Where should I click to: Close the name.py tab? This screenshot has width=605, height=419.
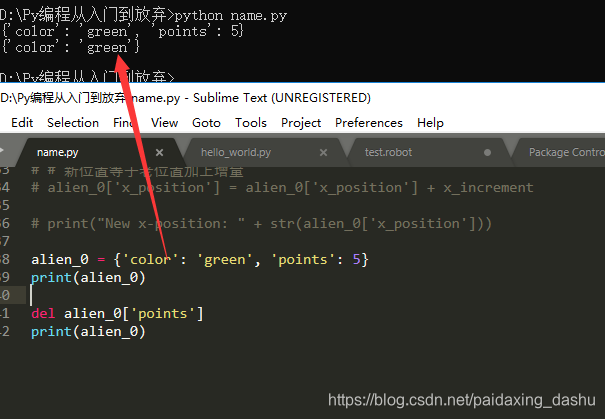159,153
